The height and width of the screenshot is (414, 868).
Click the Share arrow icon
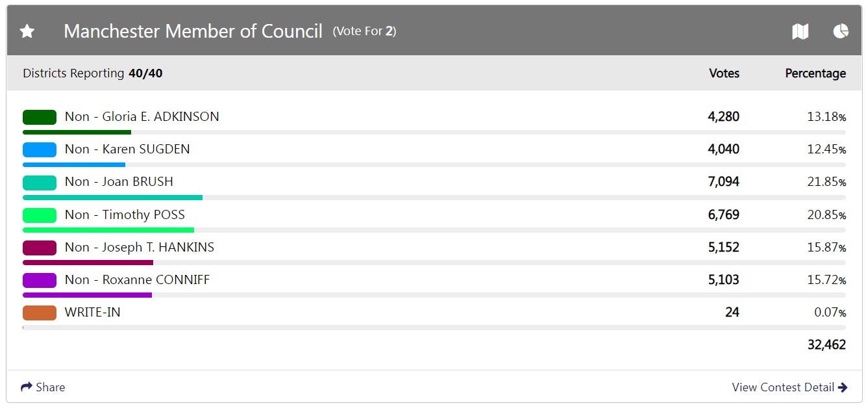pos(27,387)
